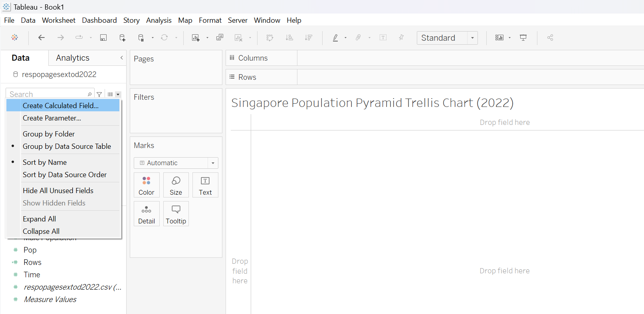Open Presentation Mode from the toolbar
644x314 pixels.
(523, 38)
